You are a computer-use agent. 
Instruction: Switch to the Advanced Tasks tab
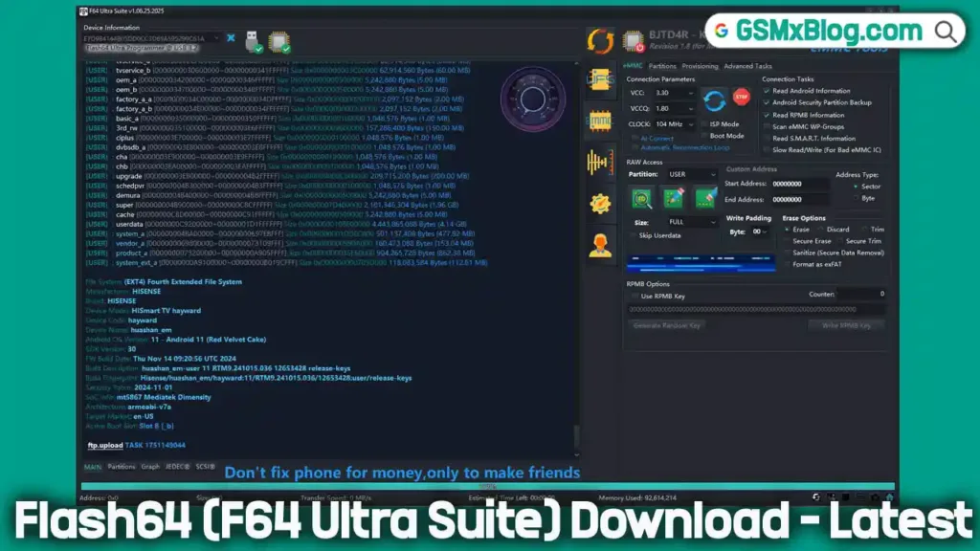(x=747, y=66)
